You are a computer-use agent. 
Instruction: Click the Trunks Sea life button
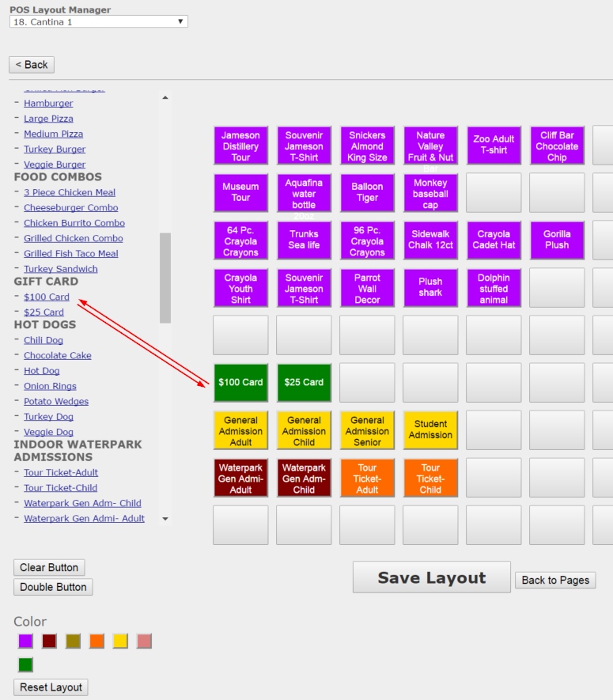(x=304, y=240)
